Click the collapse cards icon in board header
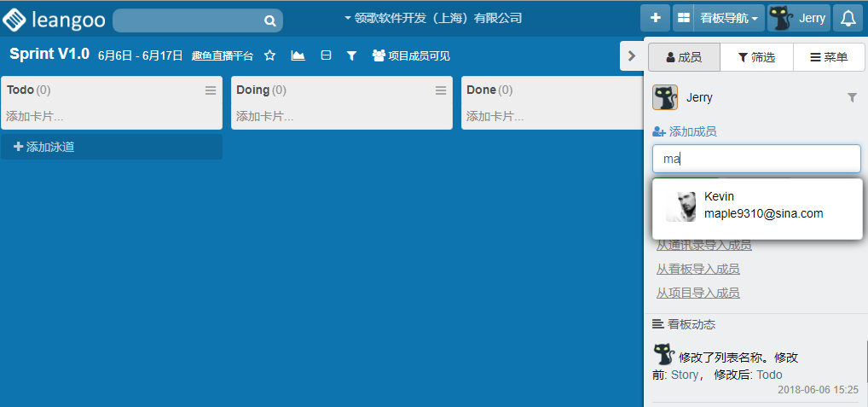Viewport: 868px width, 407px height. pyautogui.click(x=326, y=55)
